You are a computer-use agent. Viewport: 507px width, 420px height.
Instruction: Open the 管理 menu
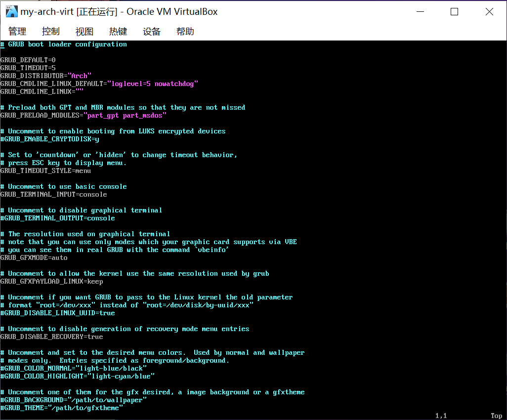click(17, 31)
